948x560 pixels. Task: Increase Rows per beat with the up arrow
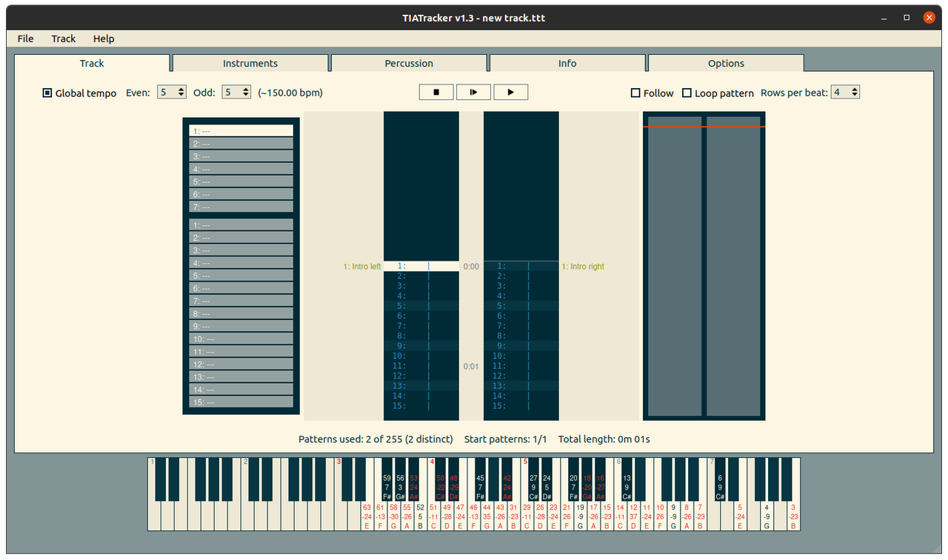(855, 90)
